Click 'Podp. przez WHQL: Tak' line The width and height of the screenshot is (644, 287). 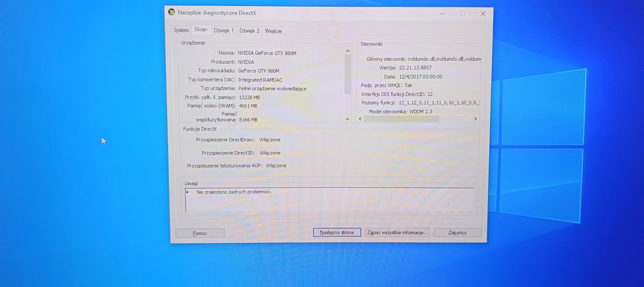click(387, 85)
